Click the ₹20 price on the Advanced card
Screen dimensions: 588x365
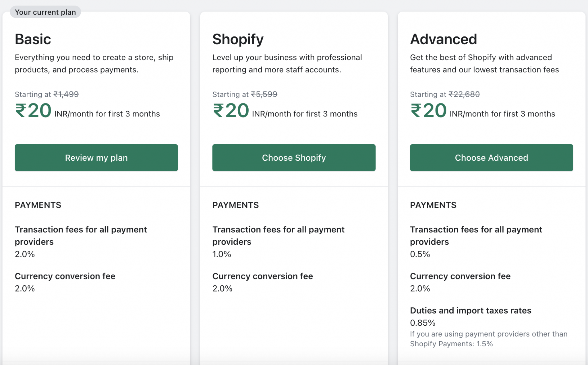click(x=428, y=111)
